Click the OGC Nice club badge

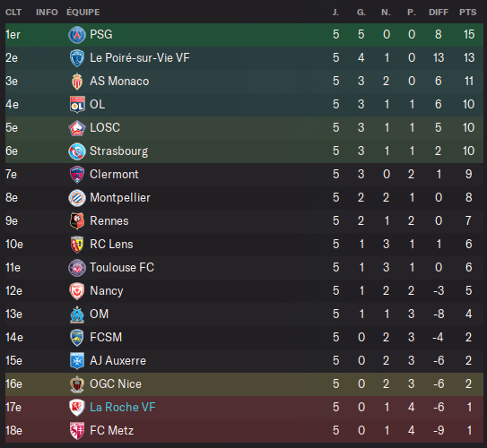pos(77,384)
